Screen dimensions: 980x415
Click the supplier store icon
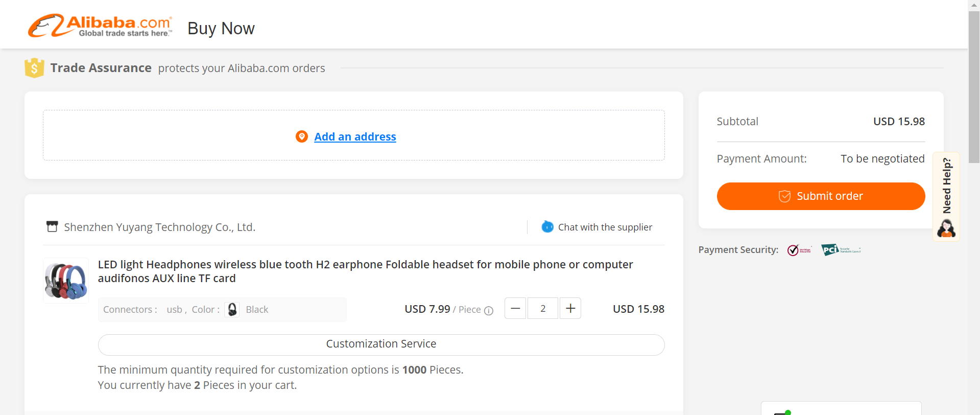click(52, 226)
